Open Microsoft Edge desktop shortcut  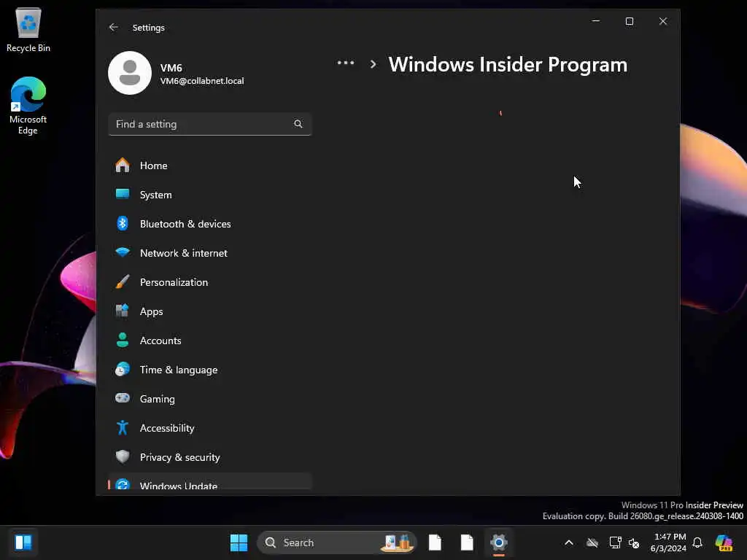click(x=28, y=106)
